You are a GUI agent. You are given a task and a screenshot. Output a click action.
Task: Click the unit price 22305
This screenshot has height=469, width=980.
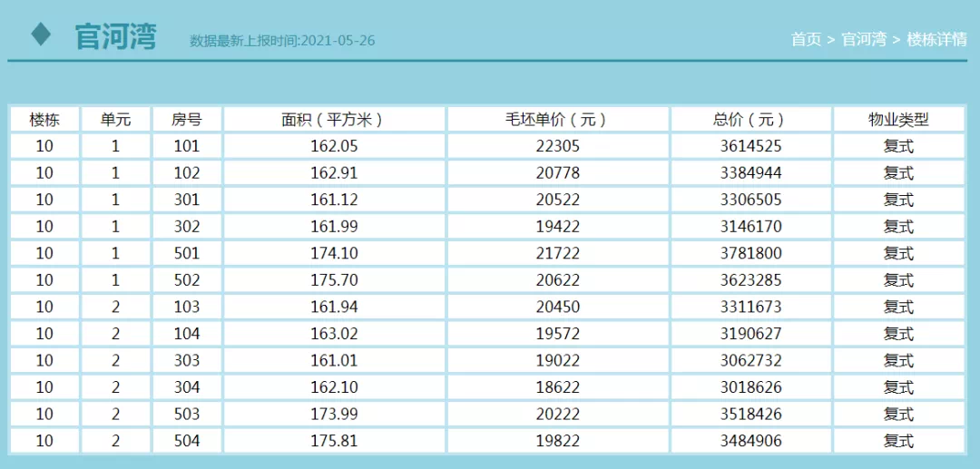(x=558, y=146)
